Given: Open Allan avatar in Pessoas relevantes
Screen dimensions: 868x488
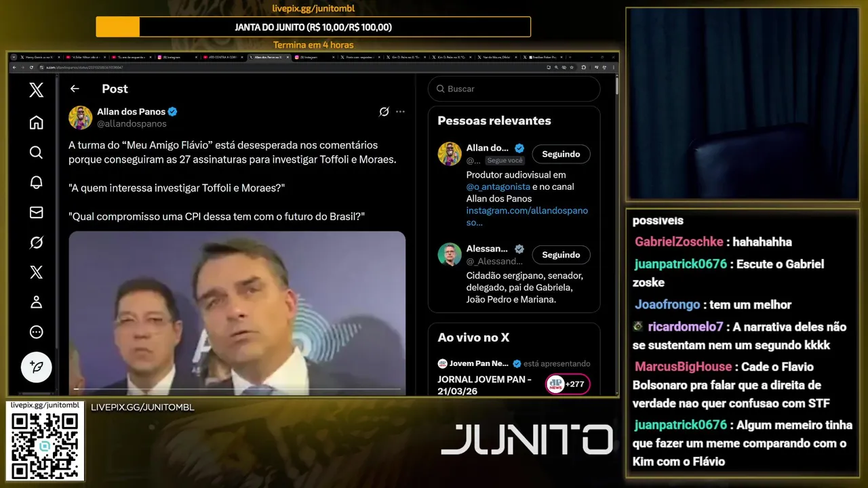Looking at the screenshot, I should [x=450, y=154].
